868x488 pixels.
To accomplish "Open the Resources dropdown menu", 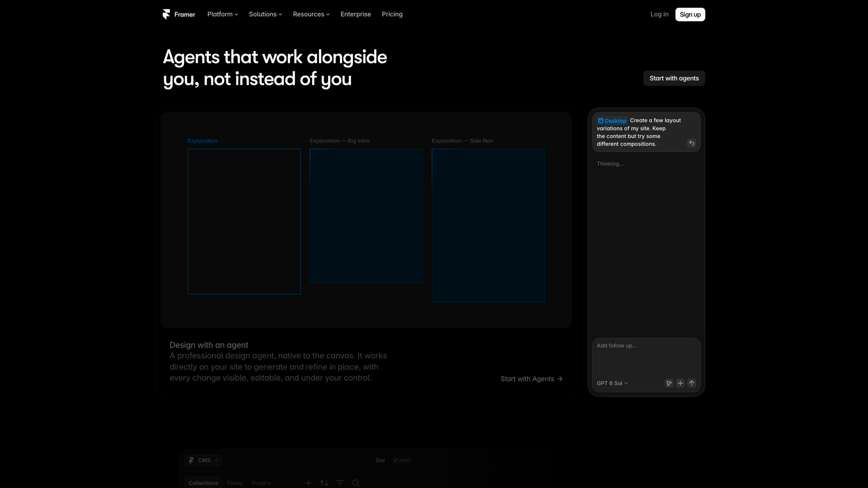I will pos(311,14).
